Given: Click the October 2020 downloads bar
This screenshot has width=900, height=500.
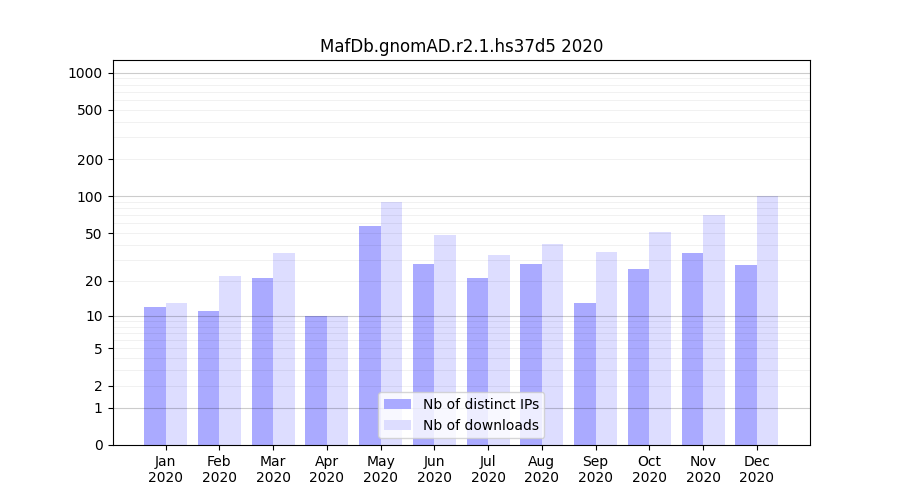Looking at the screenshot, I should point(660,338).
